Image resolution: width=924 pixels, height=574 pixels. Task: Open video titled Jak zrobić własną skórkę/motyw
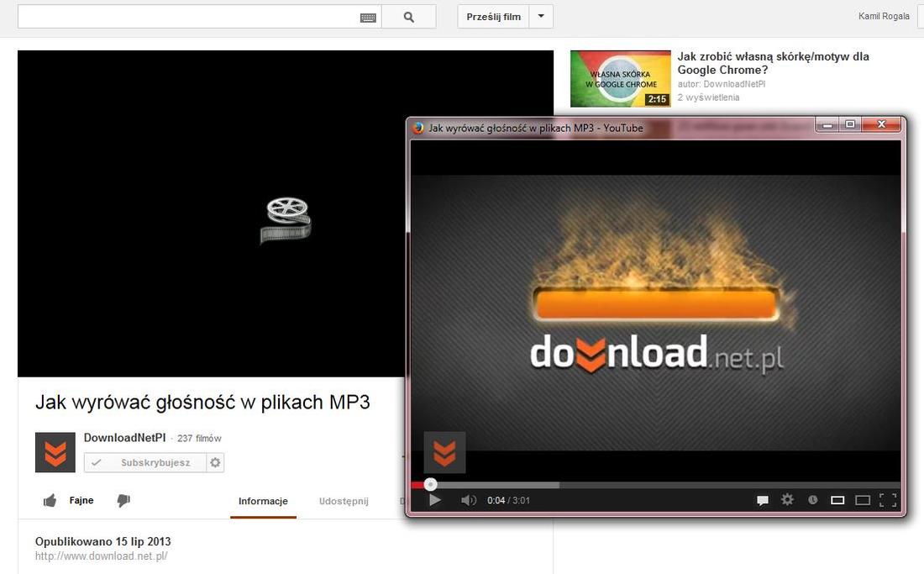pos(773,63)
